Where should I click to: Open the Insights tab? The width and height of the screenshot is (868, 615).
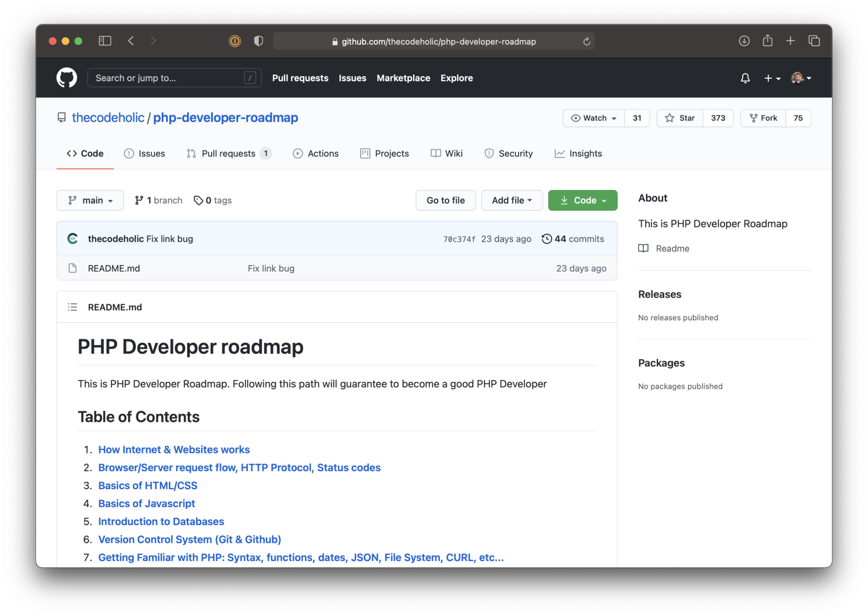(x=578, y=153)
